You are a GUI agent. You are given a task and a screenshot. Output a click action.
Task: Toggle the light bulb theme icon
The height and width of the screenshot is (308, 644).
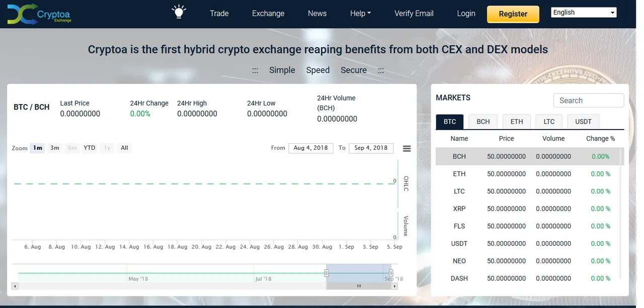179,12
